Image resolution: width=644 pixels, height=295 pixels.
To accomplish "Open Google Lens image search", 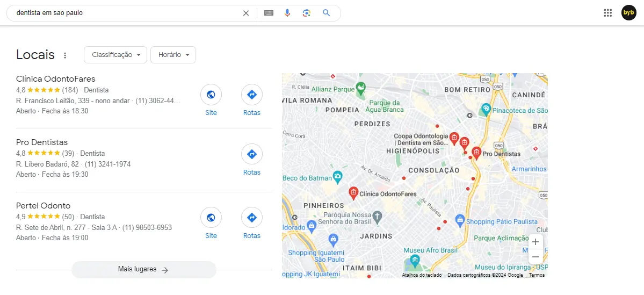I will (306, 13).
